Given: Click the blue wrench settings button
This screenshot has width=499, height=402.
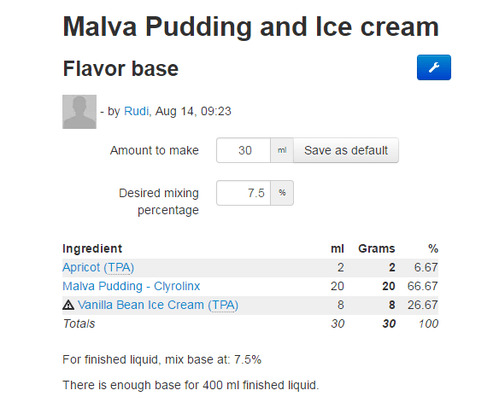Looking at the screenshot, I should (x=433, y=67).
